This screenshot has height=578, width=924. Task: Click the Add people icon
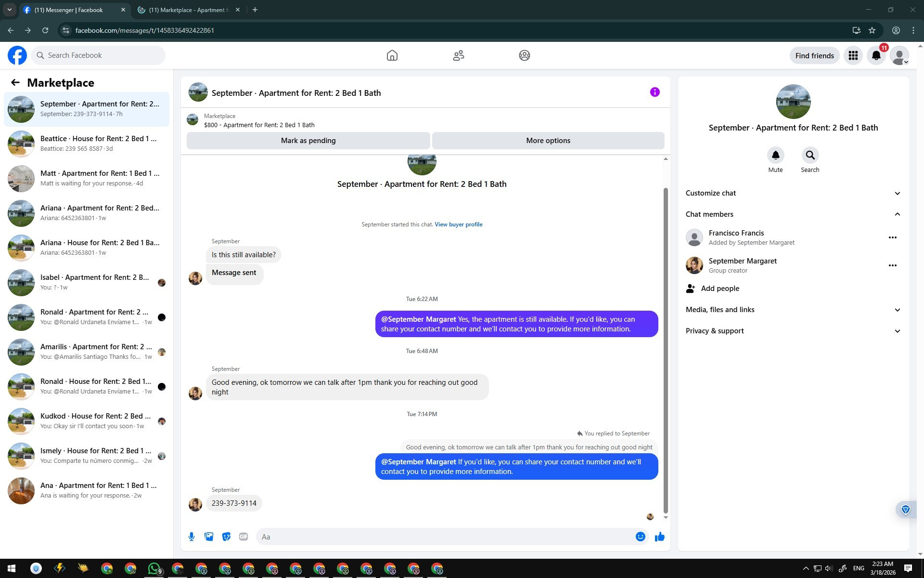691,289
